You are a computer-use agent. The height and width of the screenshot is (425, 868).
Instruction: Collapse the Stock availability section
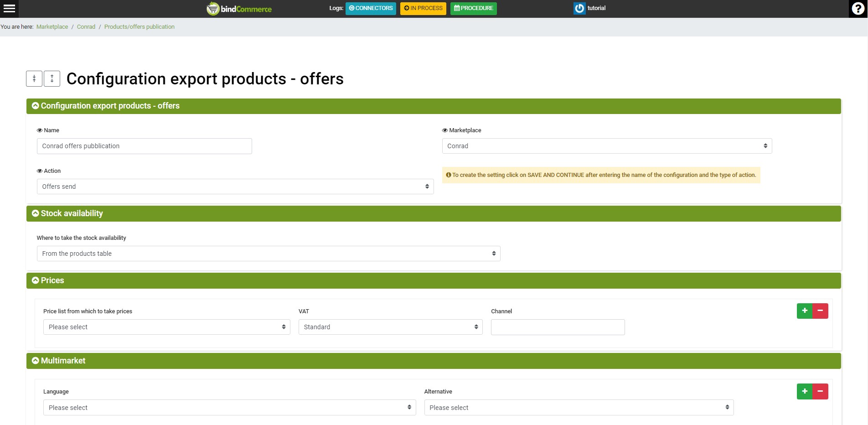[x=36, y=213]
